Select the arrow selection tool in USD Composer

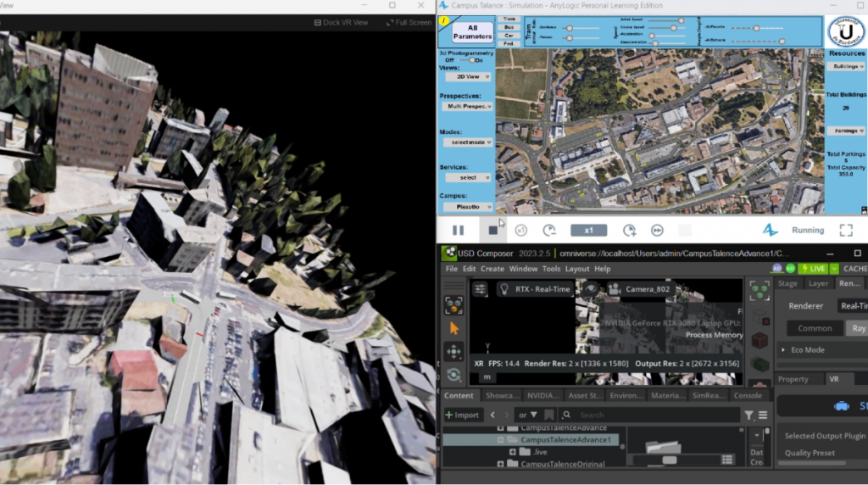coord(454,328)
